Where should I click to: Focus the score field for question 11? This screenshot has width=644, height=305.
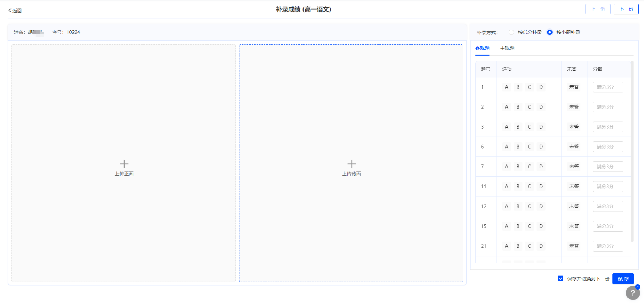608,186
